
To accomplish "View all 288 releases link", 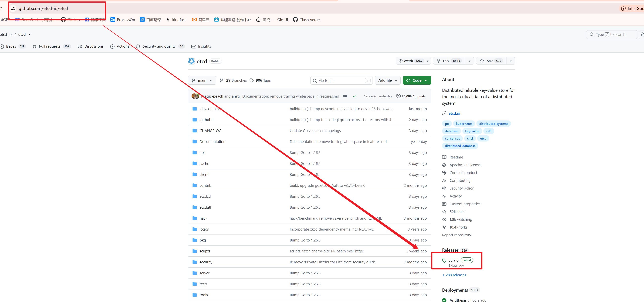I will (454, 275).
